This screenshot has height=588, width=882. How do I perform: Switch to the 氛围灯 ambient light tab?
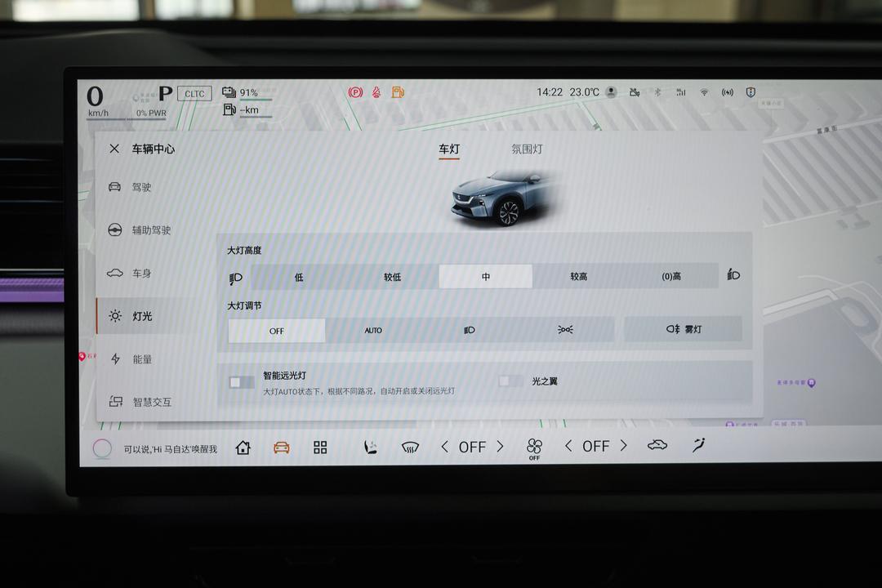point(527,149)
